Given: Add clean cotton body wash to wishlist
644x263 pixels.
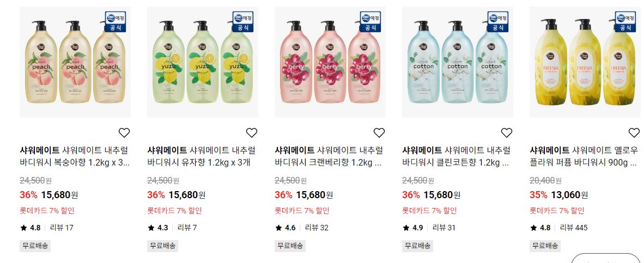Looking at the screenshot, I should [x=506, y=132].
